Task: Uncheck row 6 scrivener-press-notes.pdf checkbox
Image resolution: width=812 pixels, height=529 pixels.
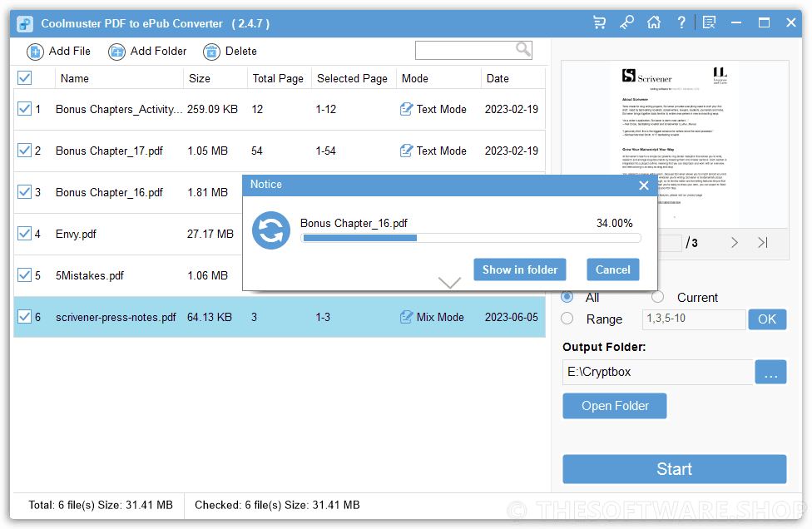Action: coord(24,316)
